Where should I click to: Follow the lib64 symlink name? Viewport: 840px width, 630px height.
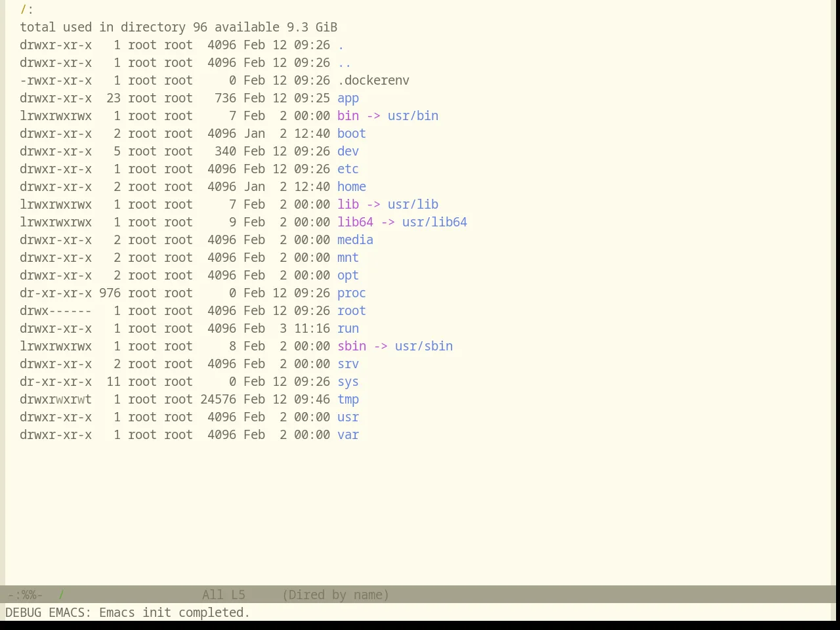point(355,222)
